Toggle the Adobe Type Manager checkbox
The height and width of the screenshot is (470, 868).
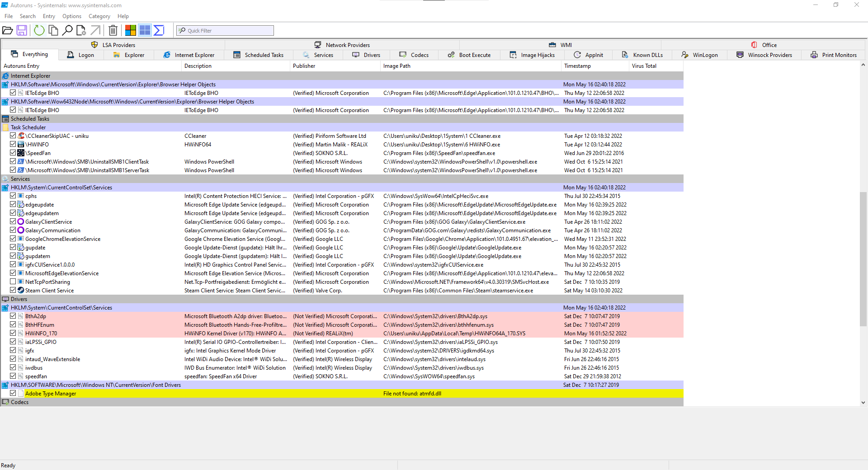point(13,393)
